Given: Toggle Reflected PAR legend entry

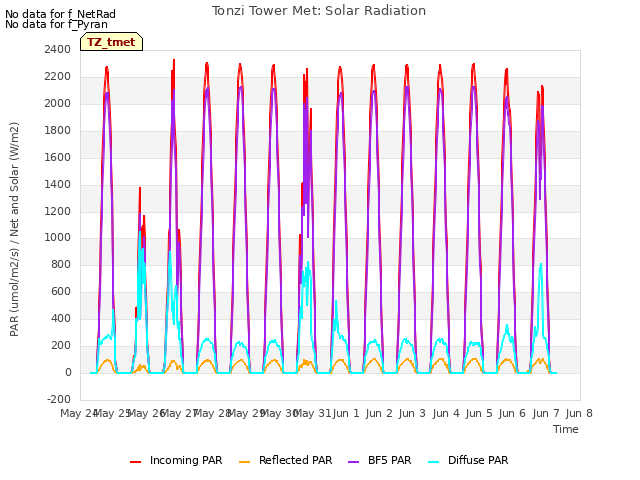Looking at the screenshot, I should [x=286, y=460].
